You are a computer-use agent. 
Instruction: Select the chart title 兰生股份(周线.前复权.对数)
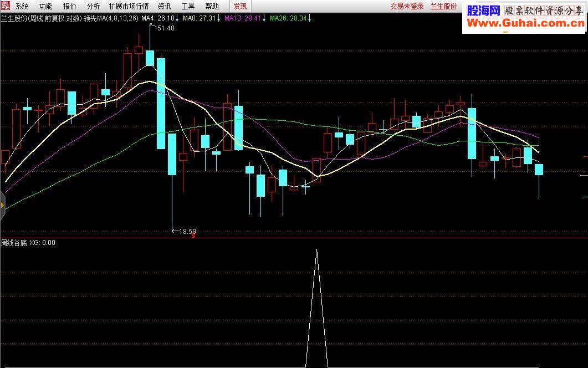pos(41,18)
